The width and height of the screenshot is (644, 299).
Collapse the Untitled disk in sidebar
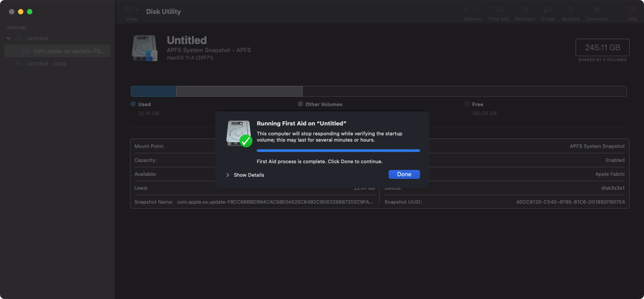[x=9, y=38]
